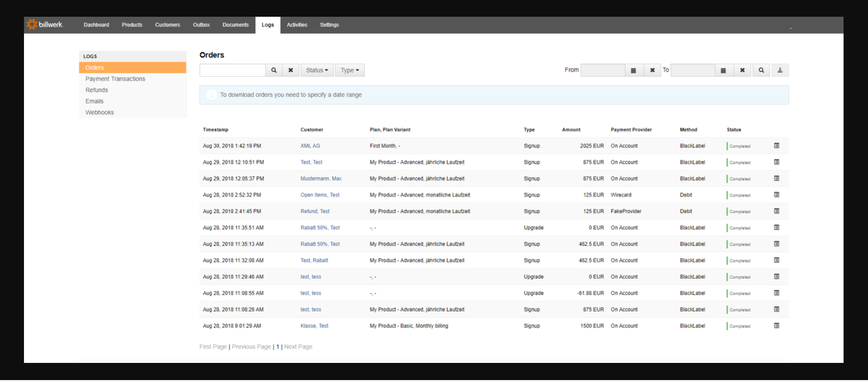Select Payment Transactions in Logs sidebar

coord(115,79)
